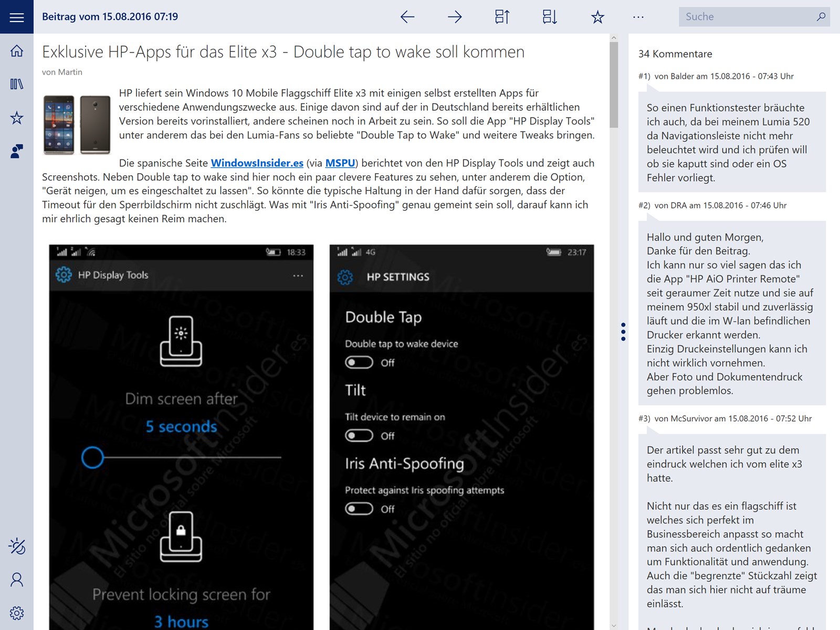Go back with the left arrow
Image resolution: width=840 pixels, height=630 pixels.
point(407,17)
